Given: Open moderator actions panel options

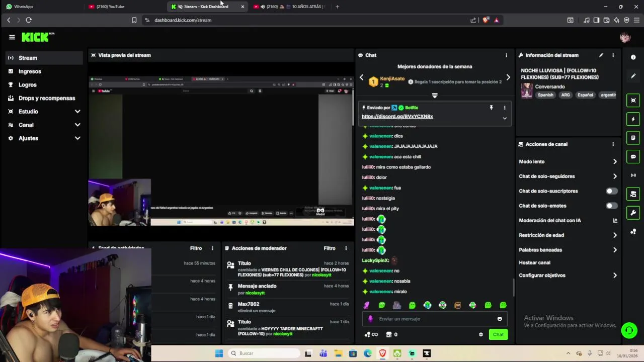Looking at the screenshot, I should [x=346, y=248].
